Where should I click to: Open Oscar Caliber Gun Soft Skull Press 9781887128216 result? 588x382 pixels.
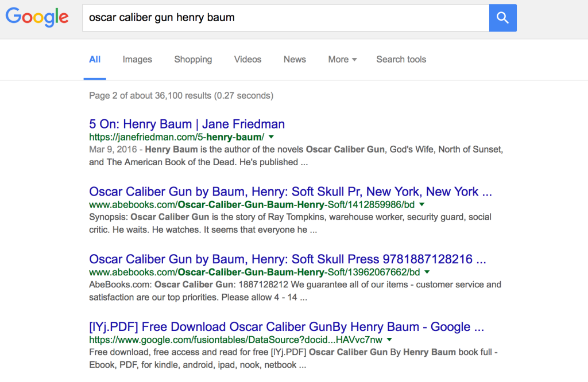pos(287,259)
